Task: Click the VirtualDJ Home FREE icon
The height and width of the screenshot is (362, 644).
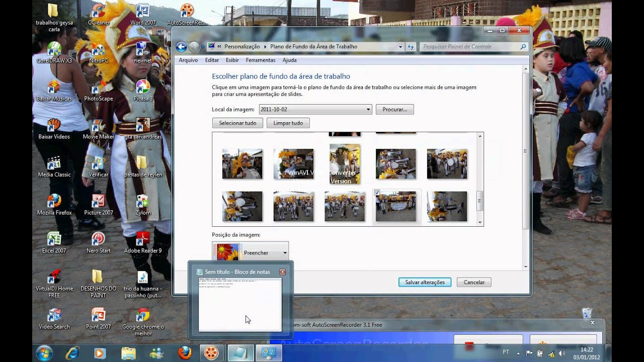Action: [54, 284]
